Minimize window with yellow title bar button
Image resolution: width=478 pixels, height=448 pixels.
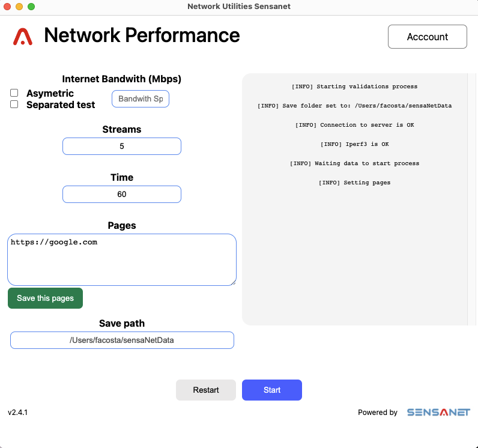point(19,7)
